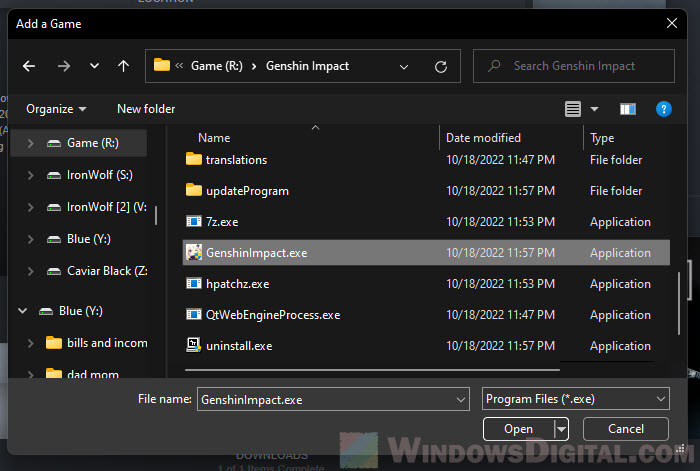Screen dimensions: 700x471
Task: Cancel the Add a Game dialog
Action: coord(625,429)
